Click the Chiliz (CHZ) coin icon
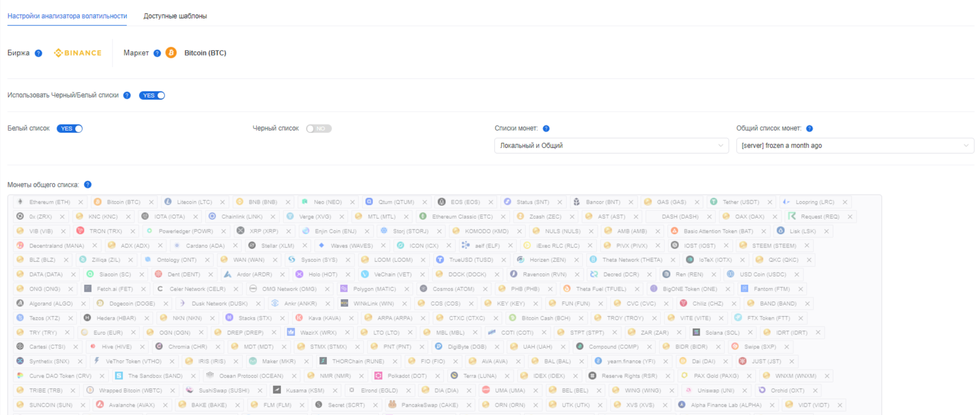Screen dimensions: 980x415 click(x=684, y=303)
